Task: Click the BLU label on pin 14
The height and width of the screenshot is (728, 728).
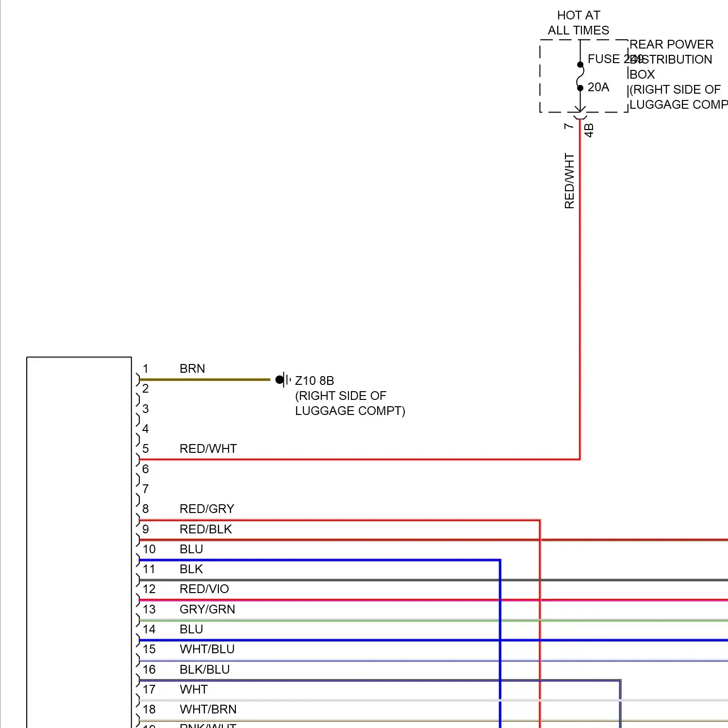Action: pos(191,629)
